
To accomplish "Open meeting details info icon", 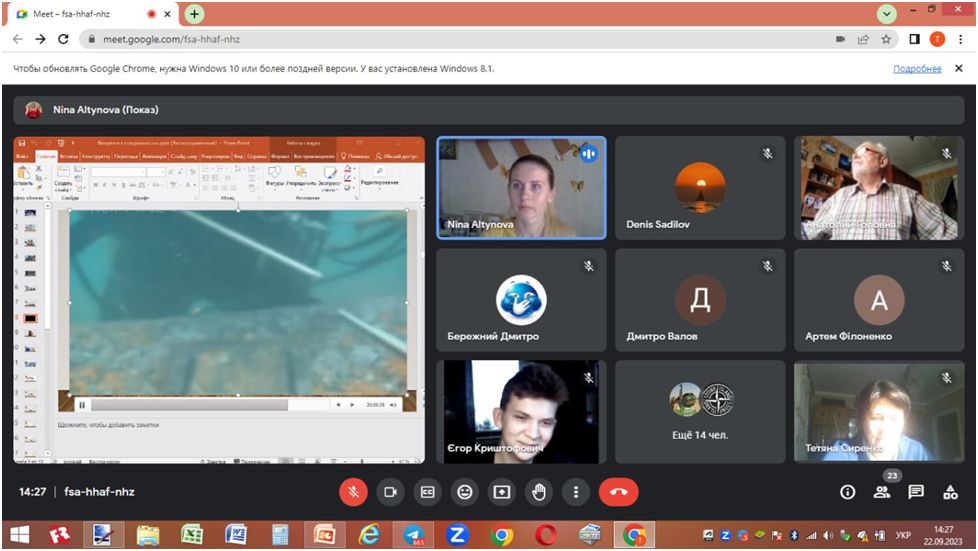I will [847, 492].
